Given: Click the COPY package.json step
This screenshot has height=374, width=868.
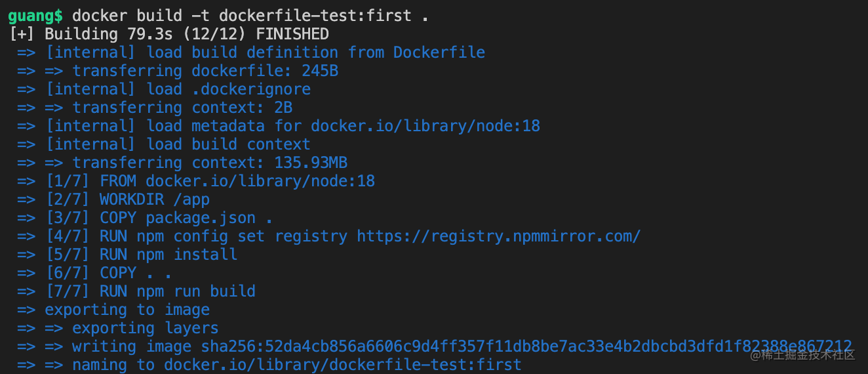Looking at the screenshot, I should [x=145, y=218].
